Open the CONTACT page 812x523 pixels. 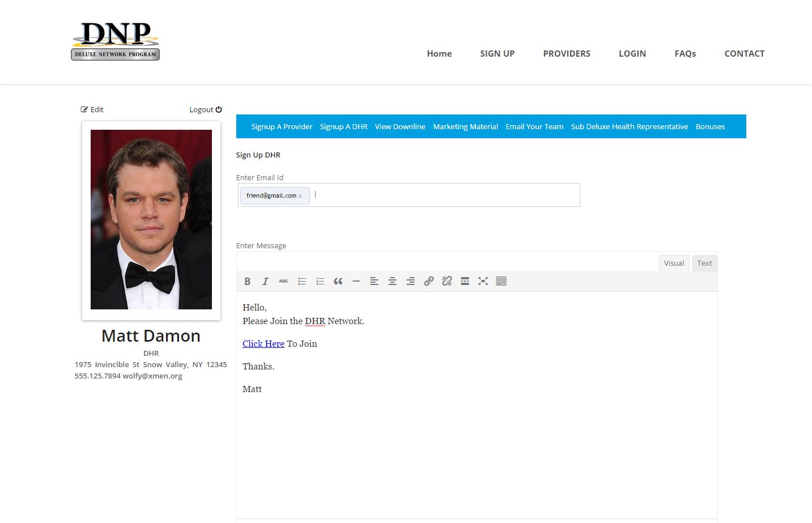(745, 53)
